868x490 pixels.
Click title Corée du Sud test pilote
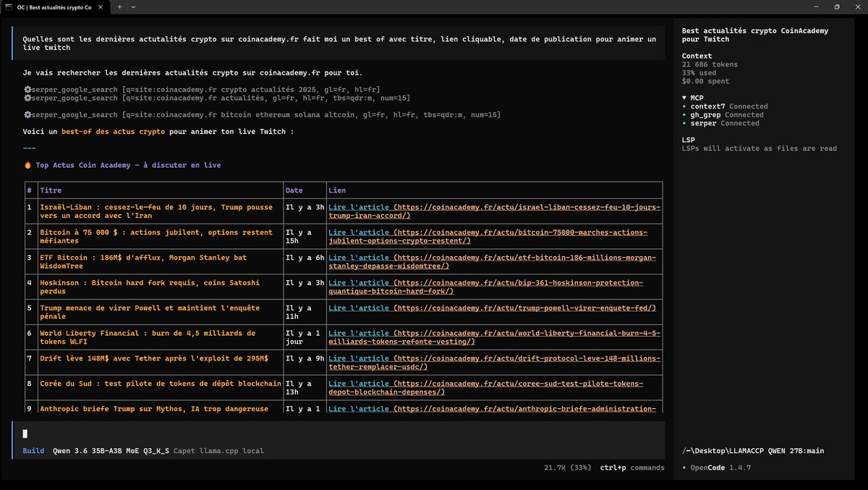(x=161, y=384)
